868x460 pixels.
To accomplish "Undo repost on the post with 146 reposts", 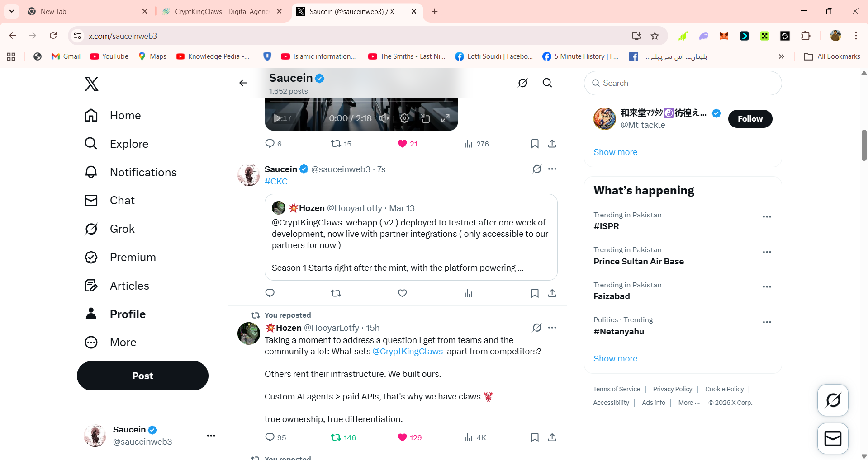I will coord(343,437).
